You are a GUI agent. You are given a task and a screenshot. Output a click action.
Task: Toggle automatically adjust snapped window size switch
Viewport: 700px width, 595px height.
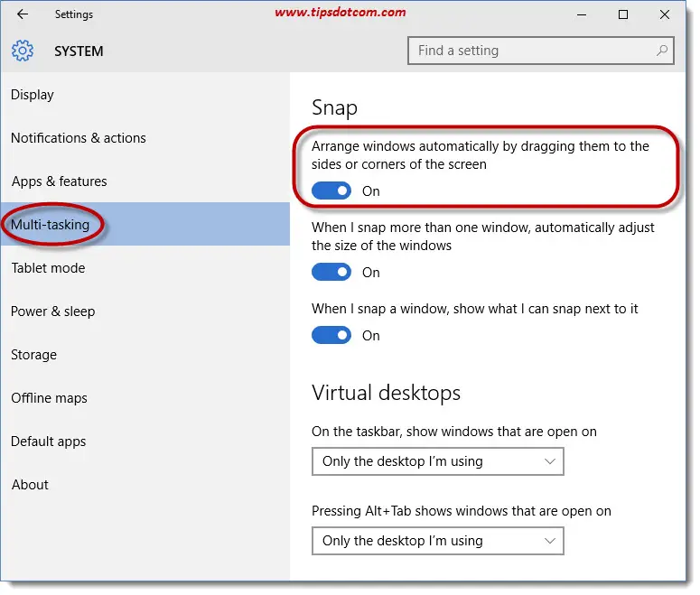pyautogui.click(x=331, y=272)
